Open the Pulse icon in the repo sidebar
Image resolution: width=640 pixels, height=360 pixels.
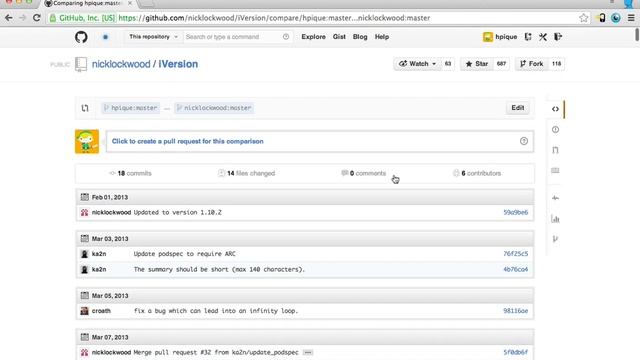[x=555, y=198]
